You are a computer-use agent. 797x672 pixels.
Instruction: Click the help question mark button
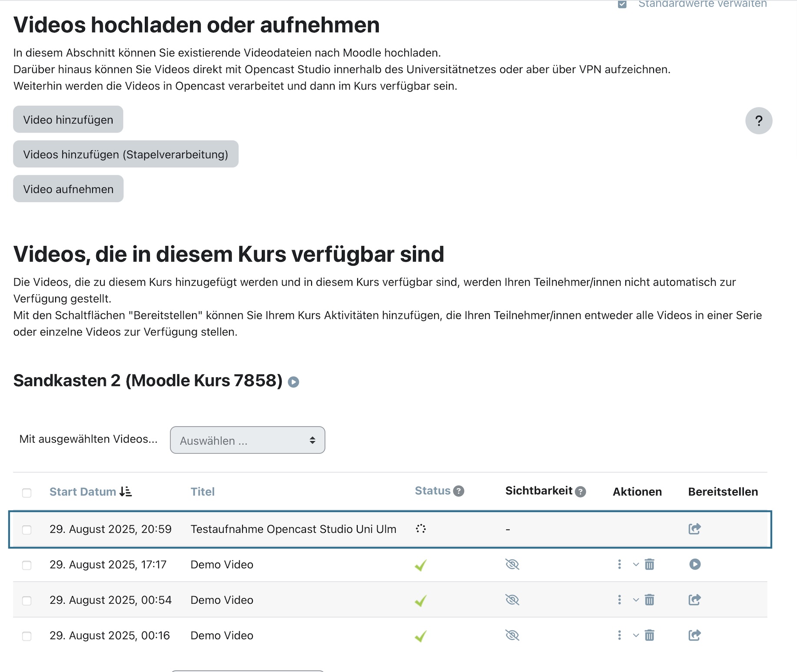point(758,120)
